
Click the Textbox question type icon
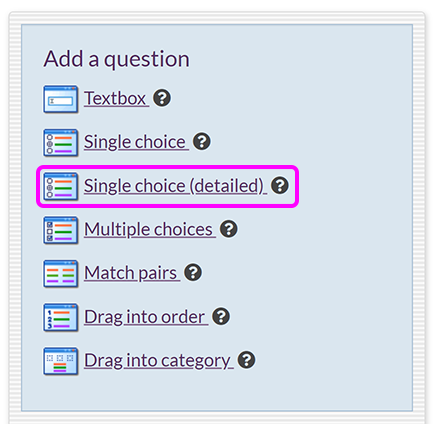click(61, 99)
